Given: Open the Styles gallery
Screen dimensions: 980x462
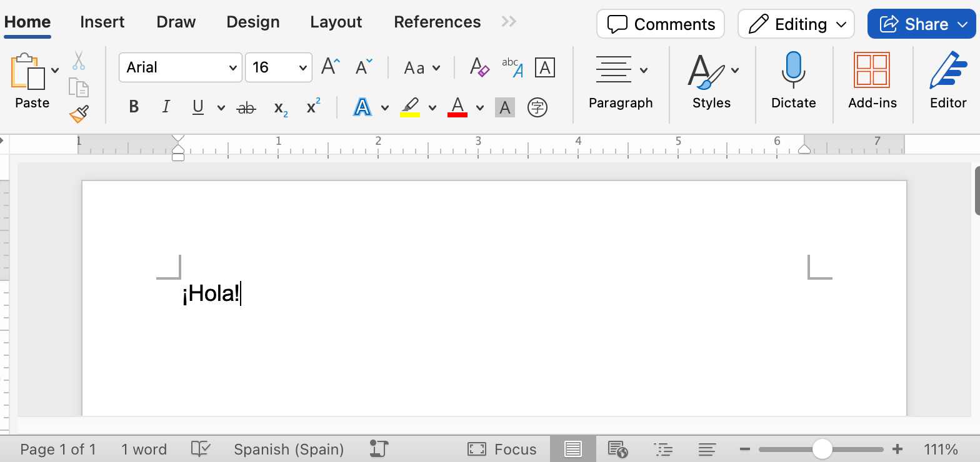Looking at the screenshot, I should tap(706, 71).
